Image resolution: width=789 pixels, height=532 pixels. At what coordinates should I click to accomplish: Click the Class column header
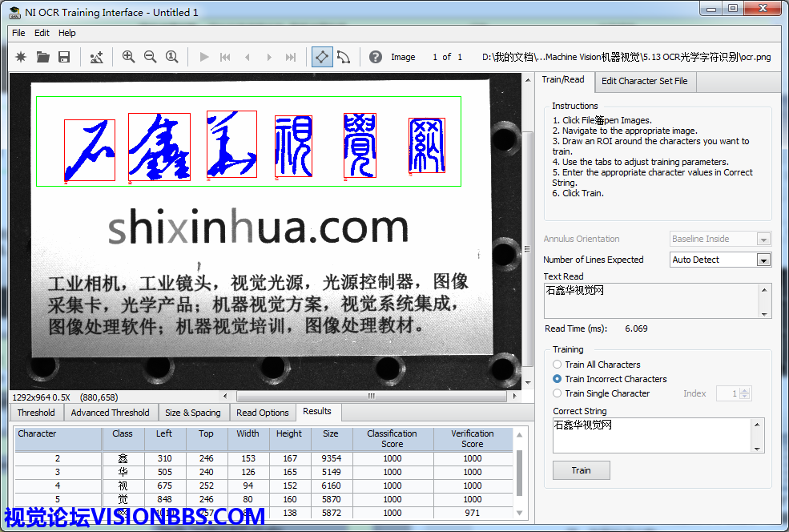click(x=123, y=439)
